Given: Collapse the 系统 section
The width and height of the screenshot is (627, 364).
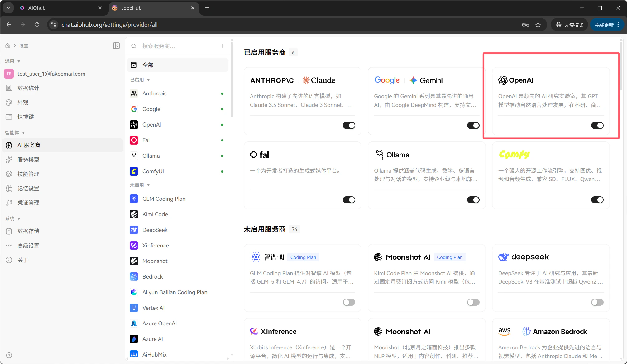Looking at the screenshot, I should pyautogui.click(x=12, y=219).
